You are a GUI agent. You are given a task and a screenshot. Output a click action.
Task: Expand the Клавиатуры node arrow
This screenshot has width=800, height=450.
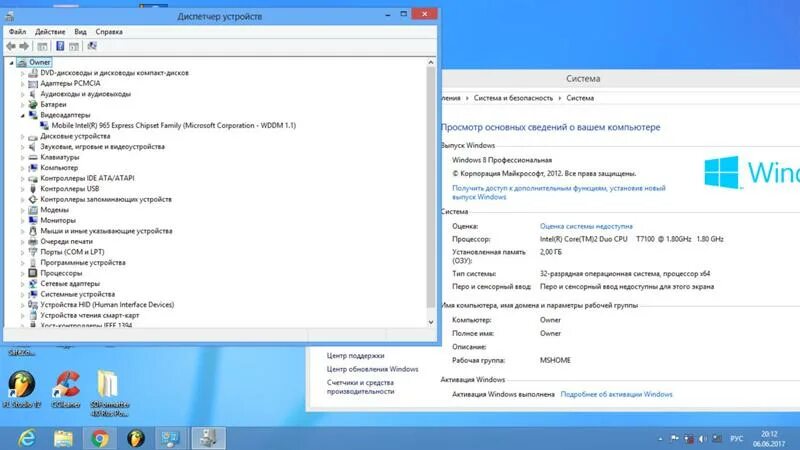tap(22, 158)
